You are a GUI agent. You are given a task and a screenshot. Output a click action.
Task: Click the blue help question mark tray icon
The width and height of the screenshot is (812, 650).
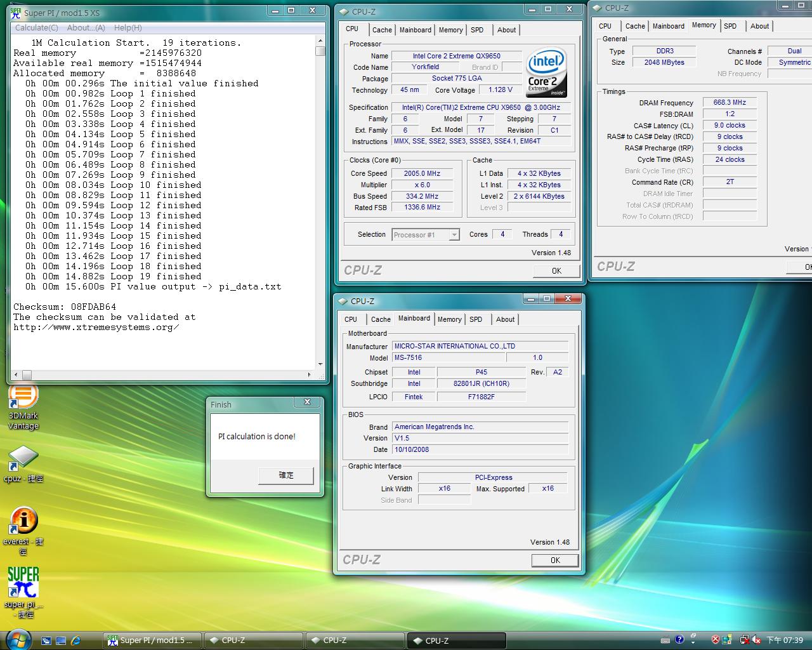(x=679, y=640)
